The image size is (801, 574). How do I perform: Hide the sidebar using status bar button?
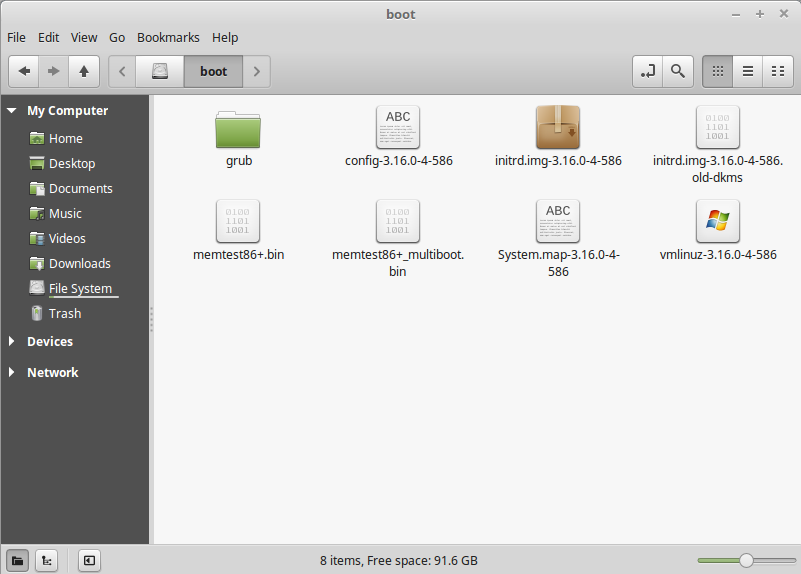(89, 561)
